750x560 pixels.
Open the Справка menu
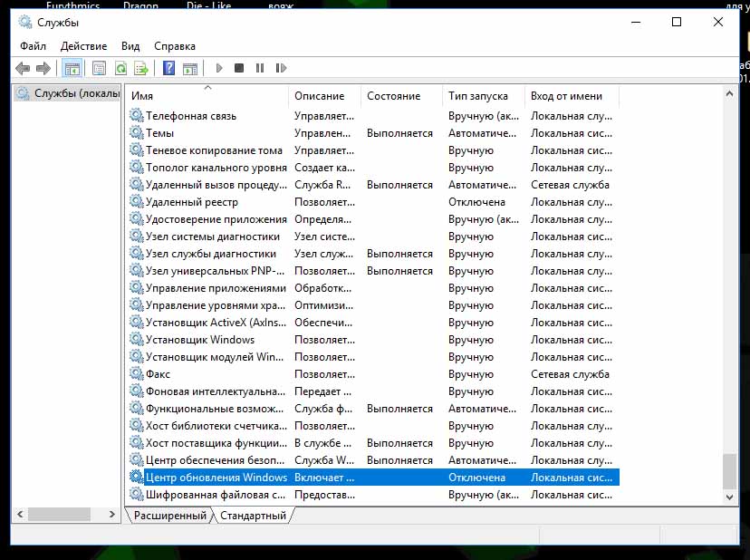175,46
